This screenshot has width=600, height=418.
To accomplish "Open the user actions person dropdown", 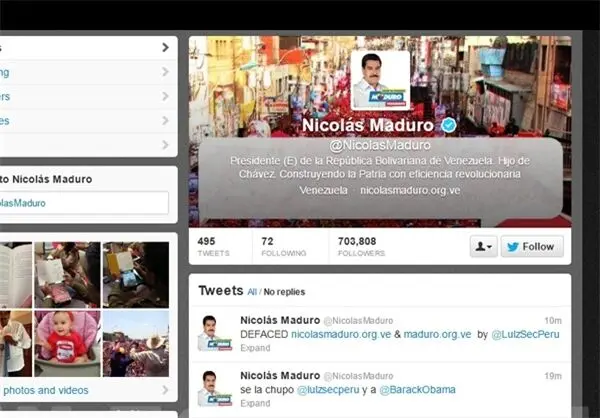I will [x=483, y=247].
